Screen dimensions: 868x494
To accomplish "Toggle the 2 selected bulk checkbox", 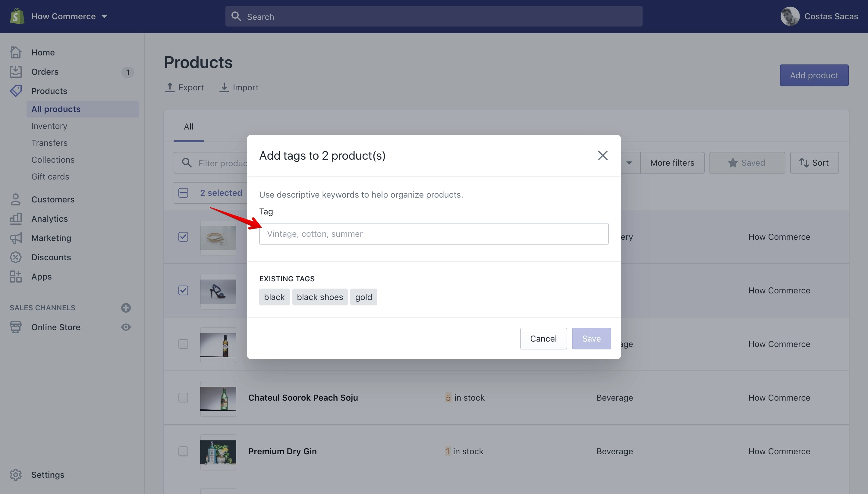I will point(183,193).
